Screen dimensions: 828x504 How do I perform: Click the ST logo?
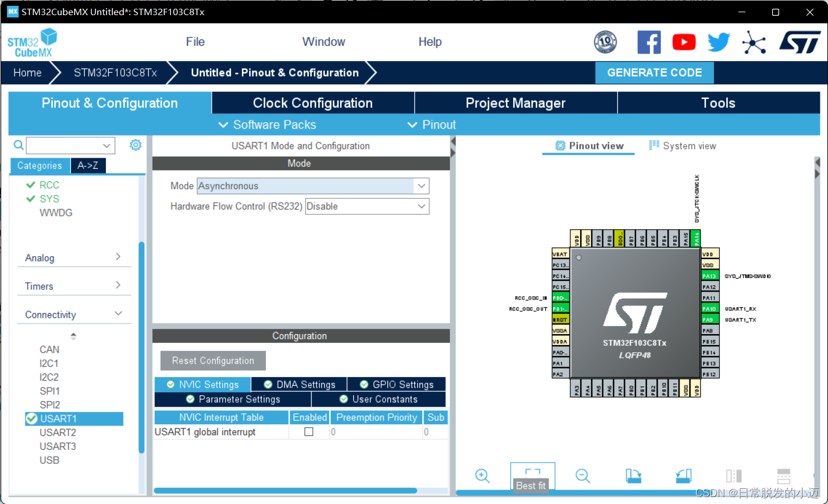pyautogui.click(x=799, y=42)
